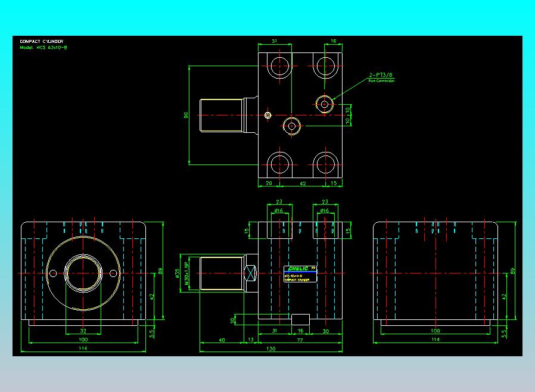Click the CHELIC nameplate logo on side view
The image size is (535, 392).
[298, 269]
